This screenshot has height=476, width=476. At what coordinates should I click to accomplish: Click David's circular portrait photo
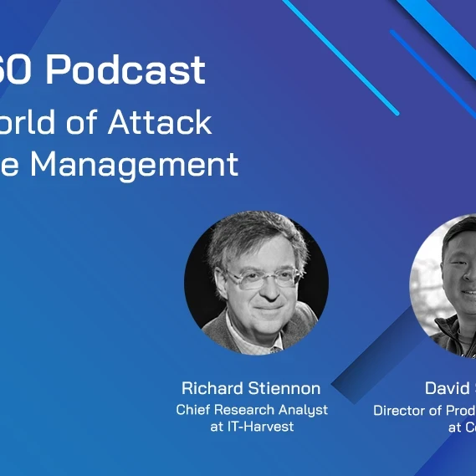[x=443, y=286]
